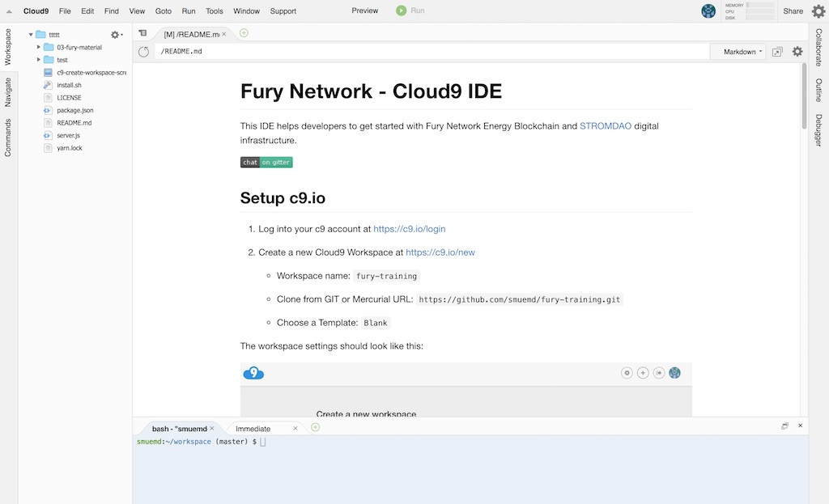Click the green Run play icon
Image resolution: width=829 pixels, height=504 pixels.
coord(402,11)
